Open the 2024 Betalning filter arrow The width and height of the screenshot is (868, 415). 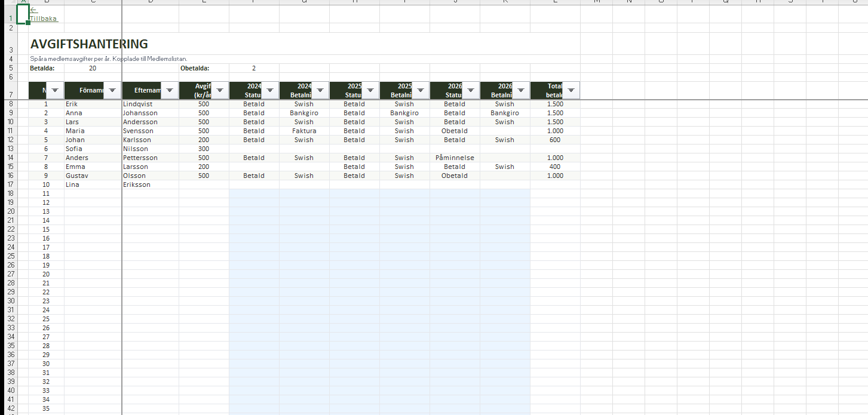coord(320,90)
